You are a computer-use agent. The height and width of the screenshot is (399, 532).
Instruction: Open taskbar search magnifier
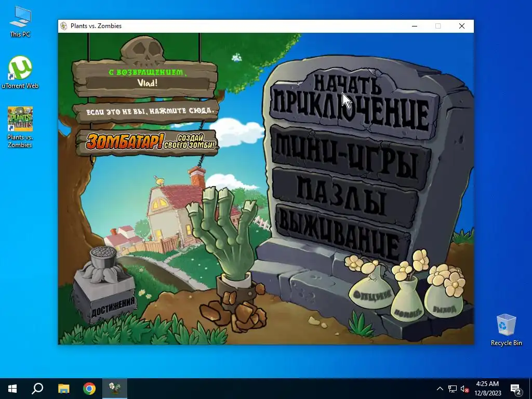(x=37, y=389)
